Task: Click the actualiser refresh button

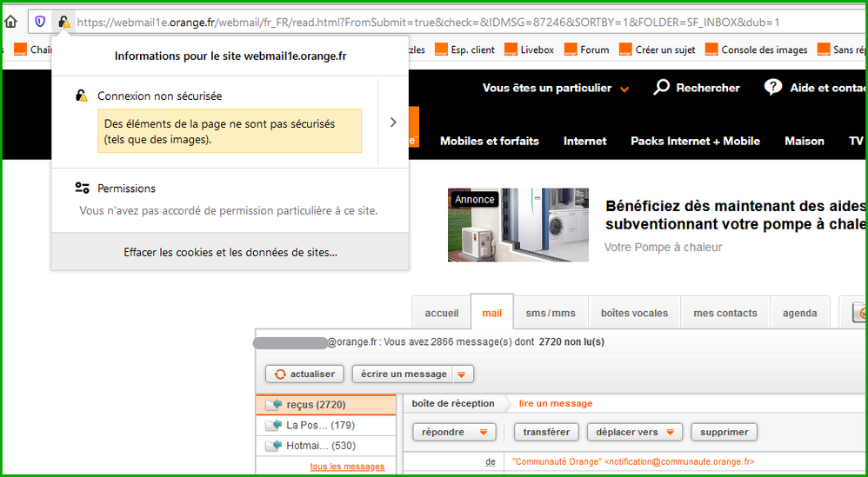Action: (304, 374)
